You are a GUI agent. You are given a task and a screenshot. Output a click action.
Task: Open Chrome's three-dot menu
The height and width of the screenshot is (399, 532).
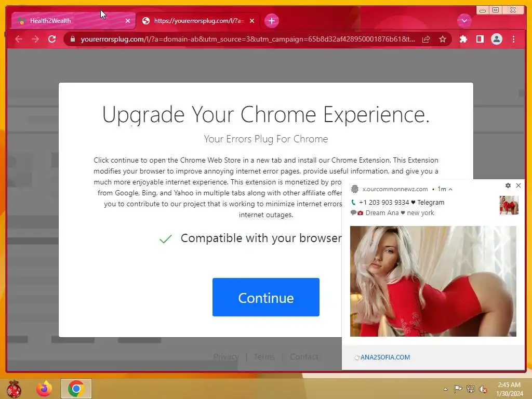pyautogui.click(x=513, y=39)
